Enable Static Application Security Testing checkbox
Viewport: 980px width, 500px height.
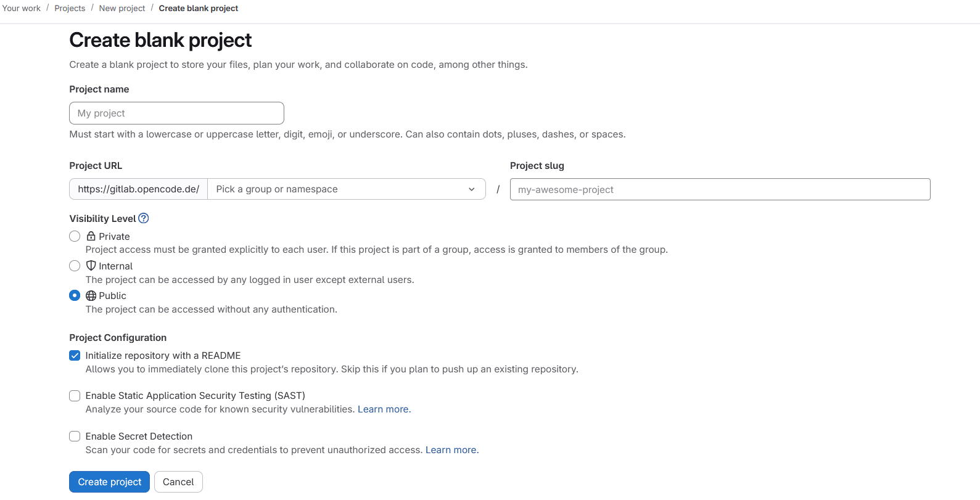pos(75,396)
